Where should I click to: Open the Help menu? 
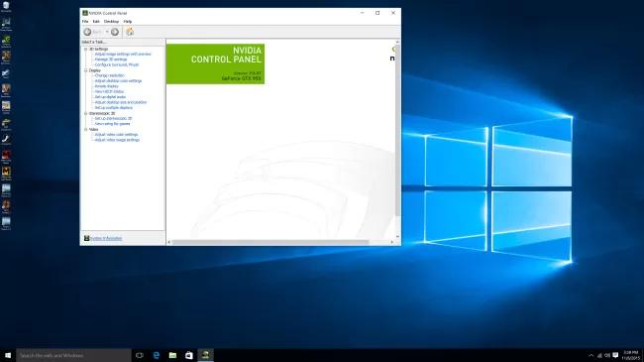coord(128,22)
